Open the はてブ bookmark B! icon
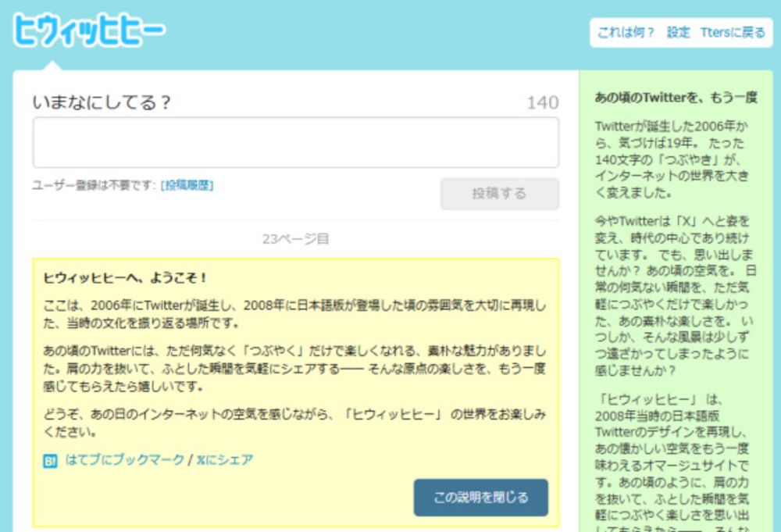The image size is (781, 532). pyautogui.click(x=50, y=461)
